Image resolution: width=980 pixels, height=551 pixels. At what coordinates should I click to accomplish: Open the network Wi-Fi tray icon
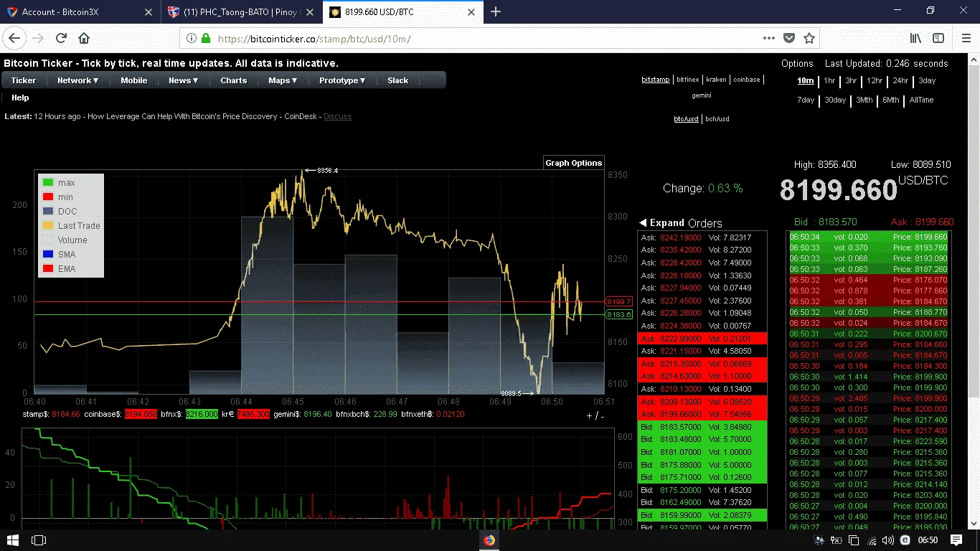pos(872,540)
